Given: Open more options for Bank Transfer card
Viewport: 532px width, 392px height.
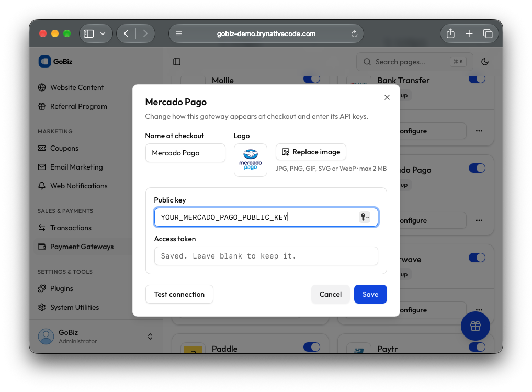Looking at the screenshot, I should click(479, 131).
